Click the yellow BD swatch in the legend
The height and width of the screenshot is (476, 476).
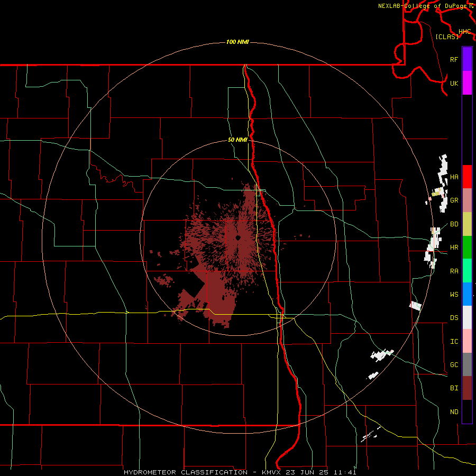[x=467, y=224]
